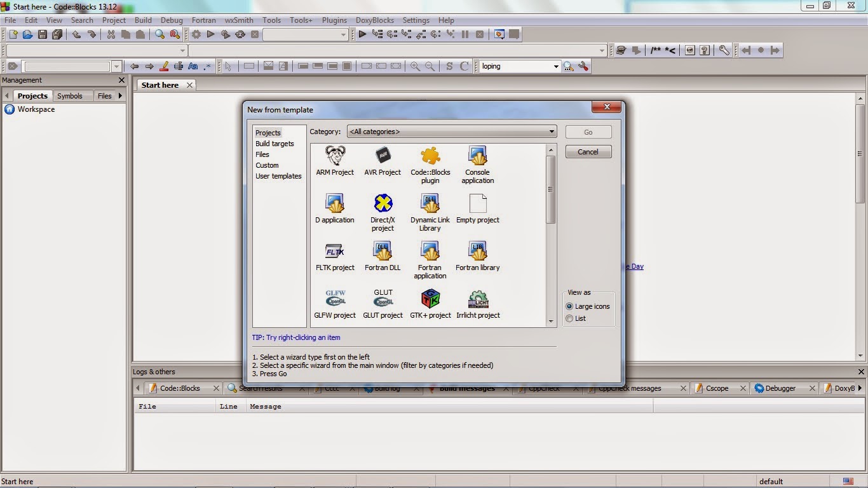
Task: Toggle the Match case Aa icon
Action: pyautogui.click(x=193, y=66)
